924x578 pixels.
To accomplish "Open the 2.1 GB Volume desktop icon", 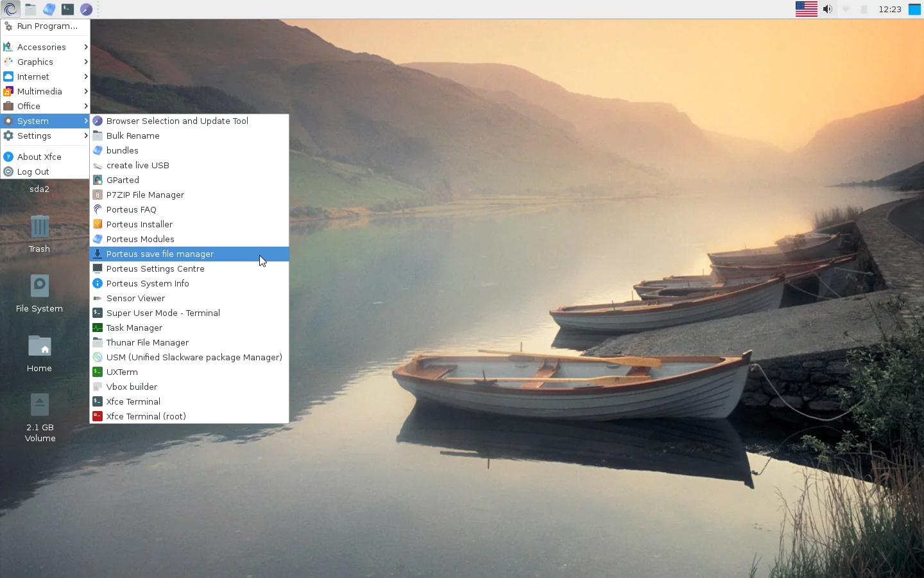I will (x=39, y=405).
